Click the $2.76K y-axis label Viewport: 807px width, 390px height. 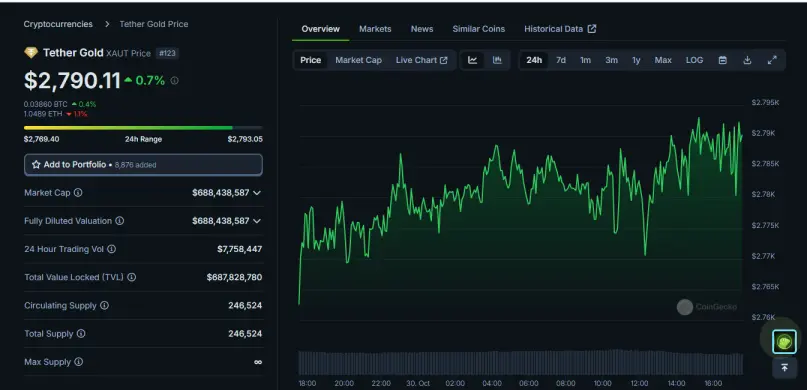[763, 317]
